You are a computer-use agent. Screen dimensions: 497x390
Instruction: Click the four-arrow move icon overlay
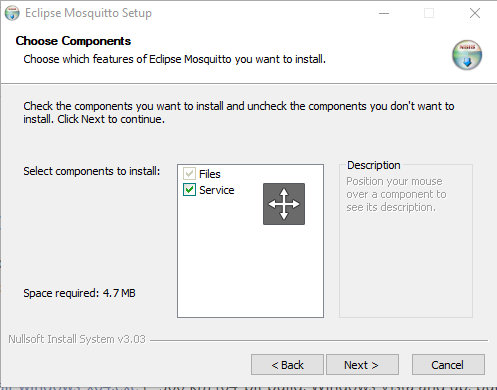[x=284, y=204]
